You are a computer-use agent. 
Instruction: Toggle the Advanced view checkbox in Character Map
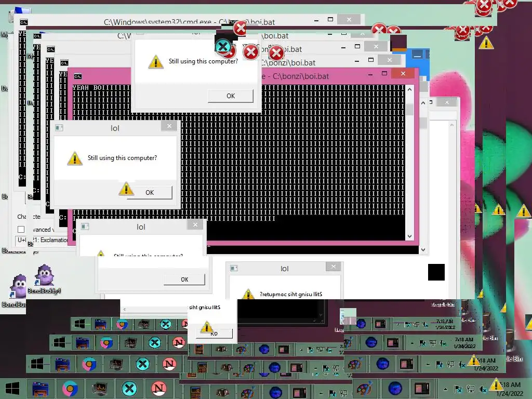coord(21,230)
